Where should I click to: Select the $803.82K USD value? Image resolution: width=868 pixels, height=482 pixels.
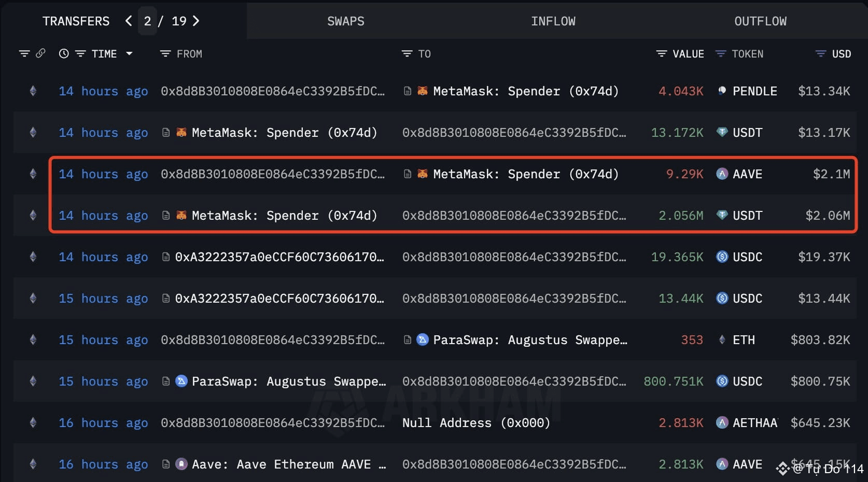820,340
